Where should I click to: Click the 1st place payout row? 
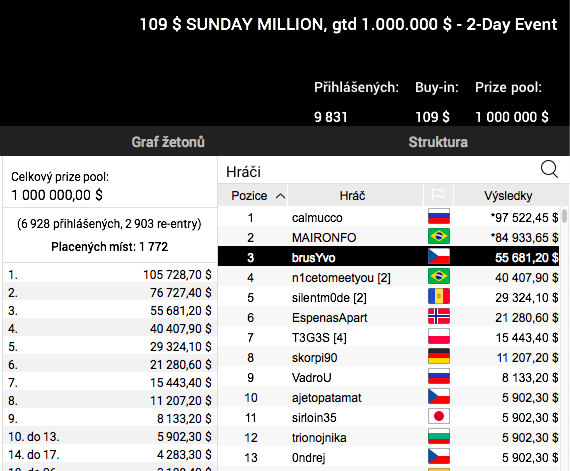(109, 274)
